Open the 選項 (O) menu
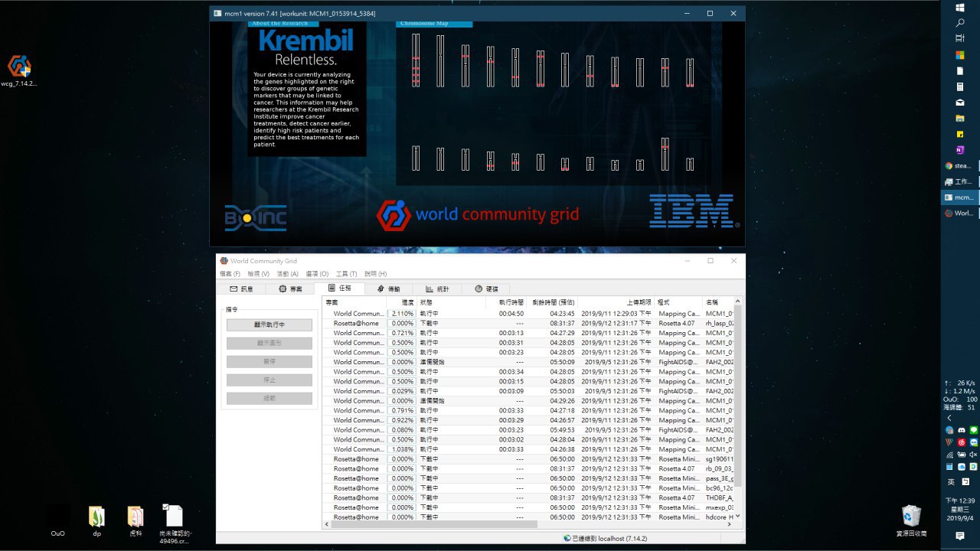 coord(317,274)
